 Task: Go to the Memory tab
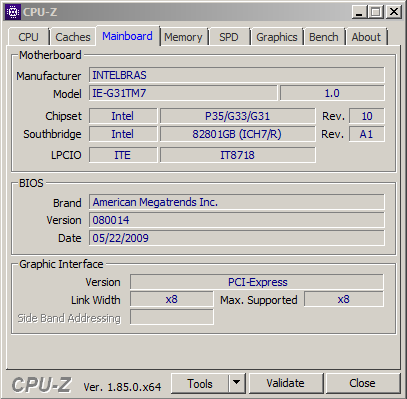pyautogui.click(x=183, y=37)
